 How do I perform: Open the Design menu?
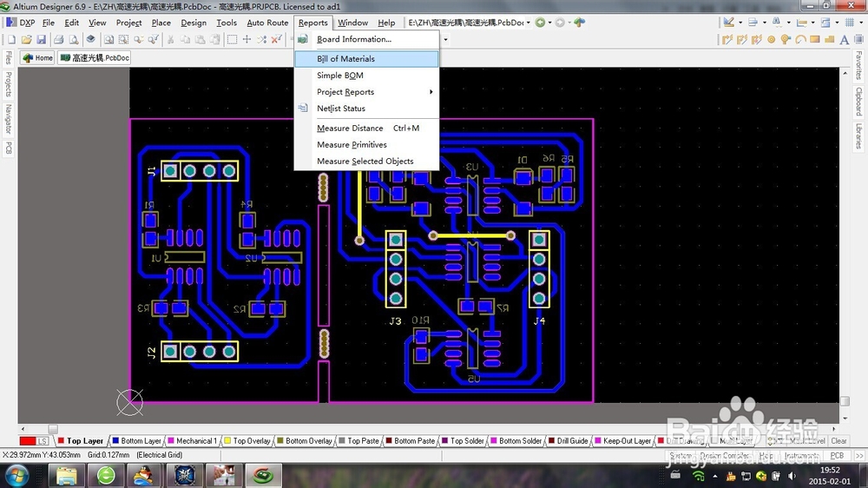coord(194,23)
